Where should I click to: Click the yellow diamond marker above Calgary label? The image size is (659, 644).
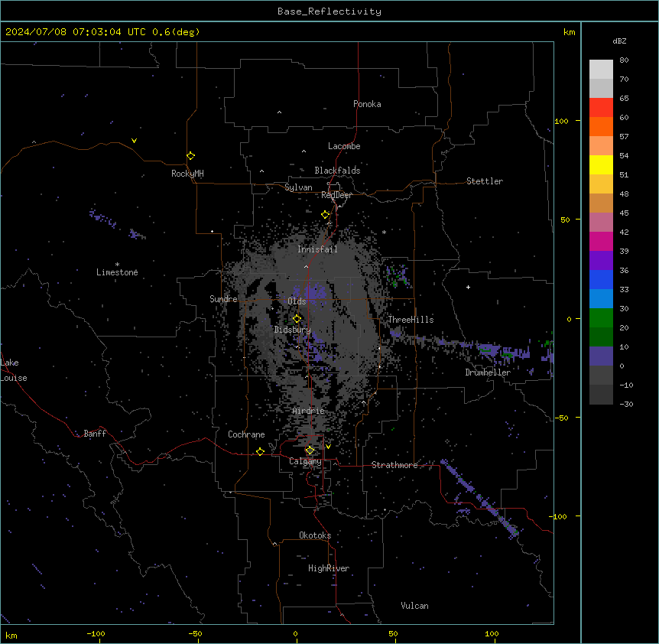click(x=310, y=450)
